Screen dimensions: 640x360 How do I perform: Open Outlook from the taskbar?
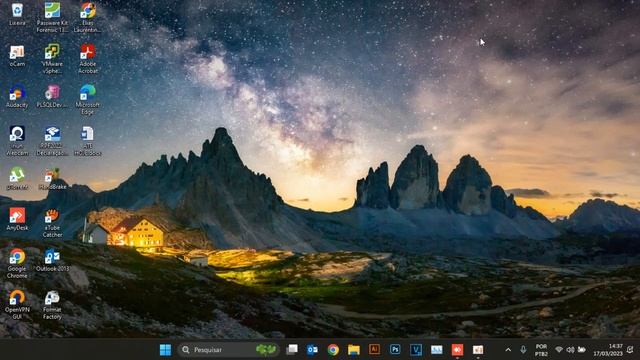[313, 350]
